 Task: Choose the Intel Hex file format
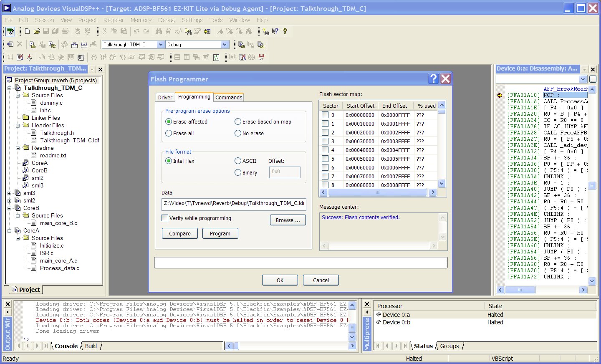(x=169, y=161)
